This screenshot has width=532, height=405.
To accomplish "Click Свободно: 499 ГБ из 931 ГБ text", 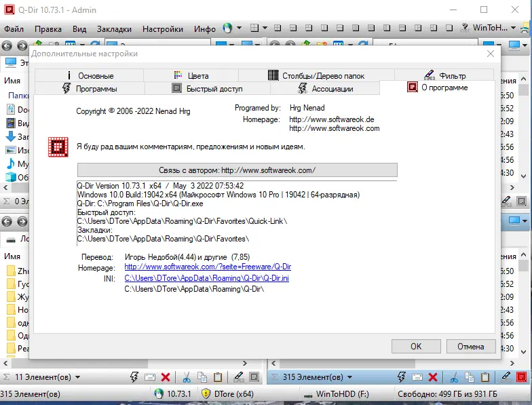I will [447, 393].
